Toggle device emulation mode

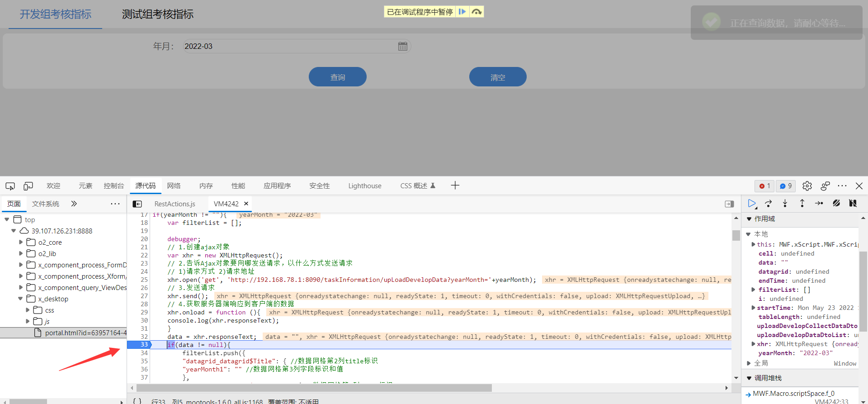click(x=28, y=186)
